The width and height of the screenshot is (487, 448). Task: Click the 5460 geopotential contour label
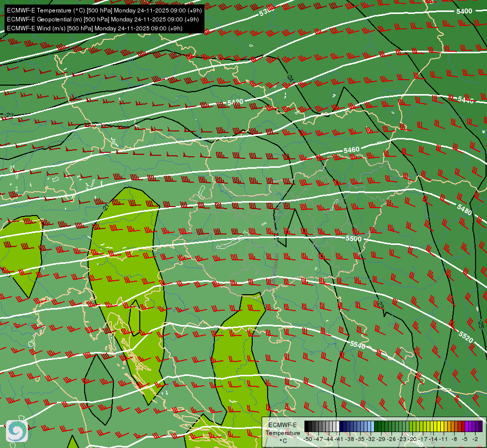(x=351, y=150)
